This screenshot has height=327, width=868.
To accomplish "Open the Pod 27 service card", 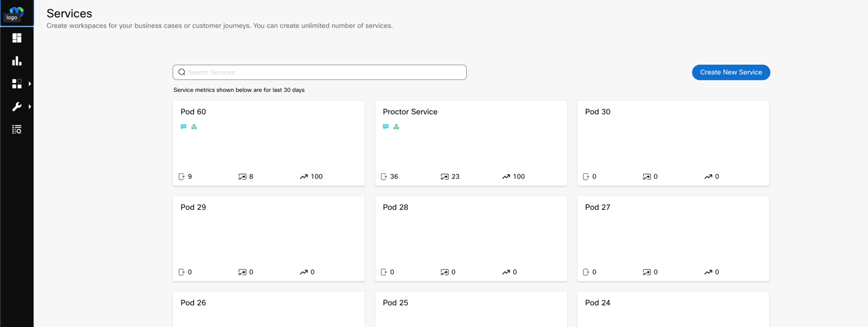I will (x=673, y=238).
